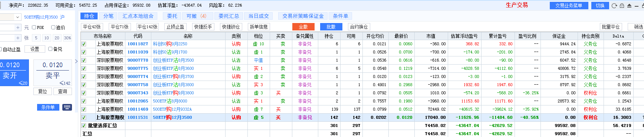
Task: Click the 查询 button
Action: 63,91
